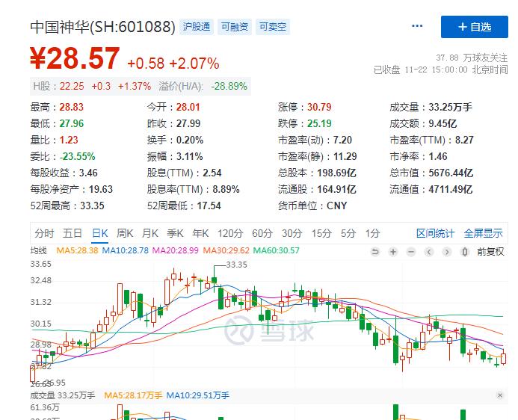The width and height of the screenshot is (518, 420).
Task: Click the MA30:29.62 indicator label
Action: (226, 250)
